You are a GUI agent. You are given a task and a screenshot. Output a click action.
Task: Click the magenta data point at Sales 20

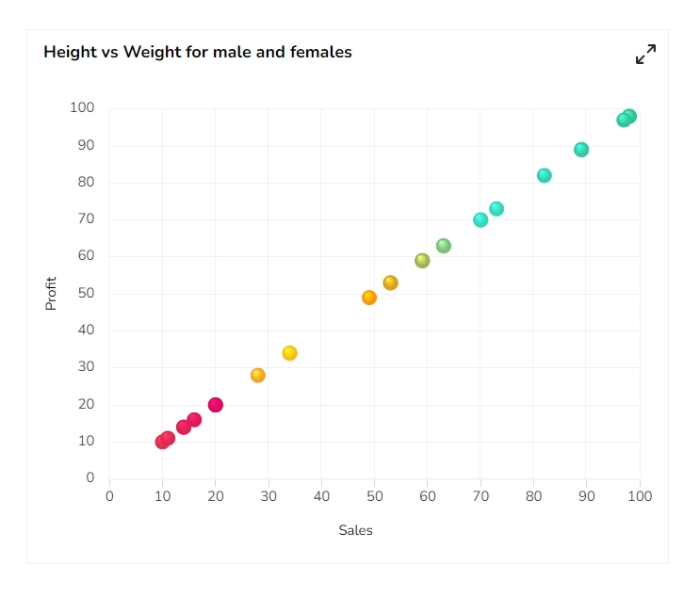pyautogui.click(x=216, y=405)
